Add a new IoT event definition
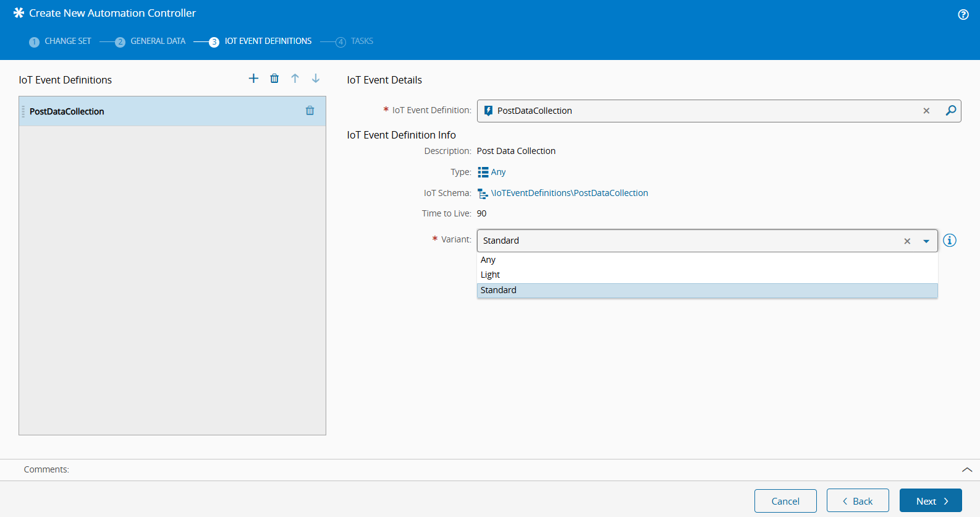This screenshot has width=980, height=517. click(253, 79)
